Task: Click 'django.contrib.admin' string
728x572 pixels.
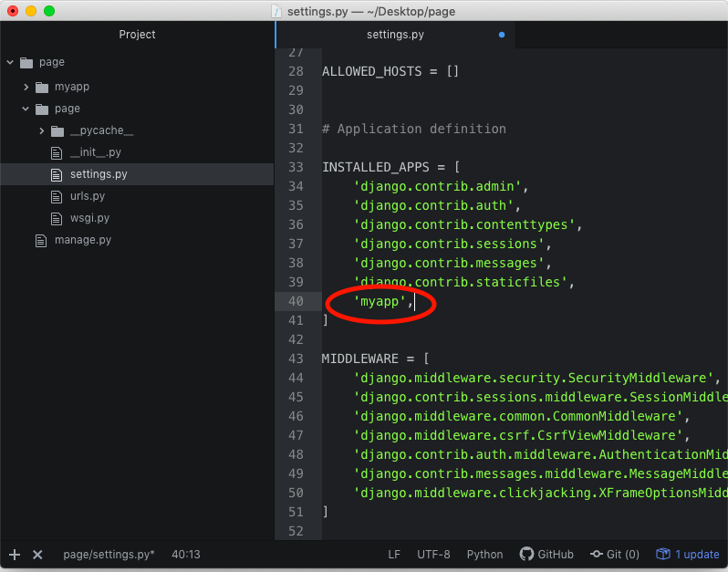Action: pyautogui.click(x=437, y=187)
